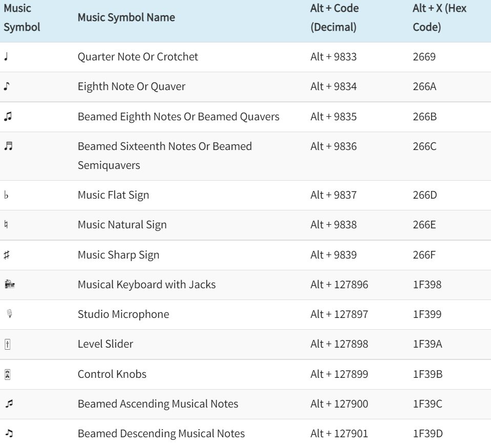Click the hex code 266A cell

(424, 87)
